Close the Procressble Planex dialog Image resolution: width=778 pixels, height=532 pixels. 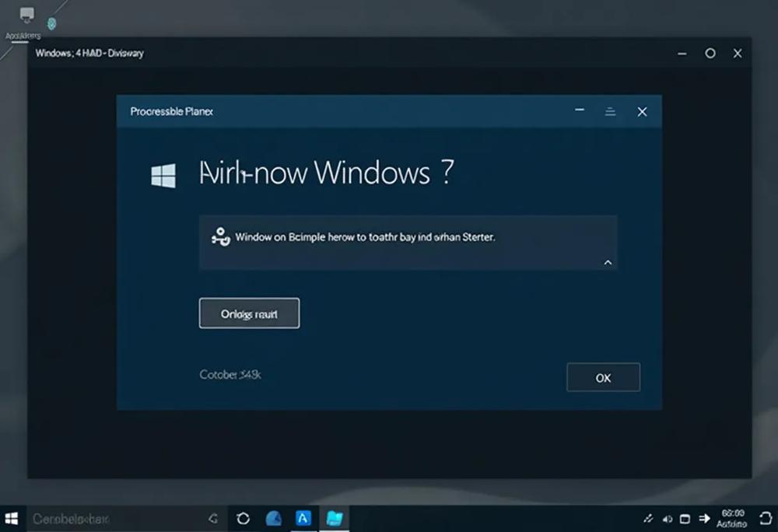point(642,111)
